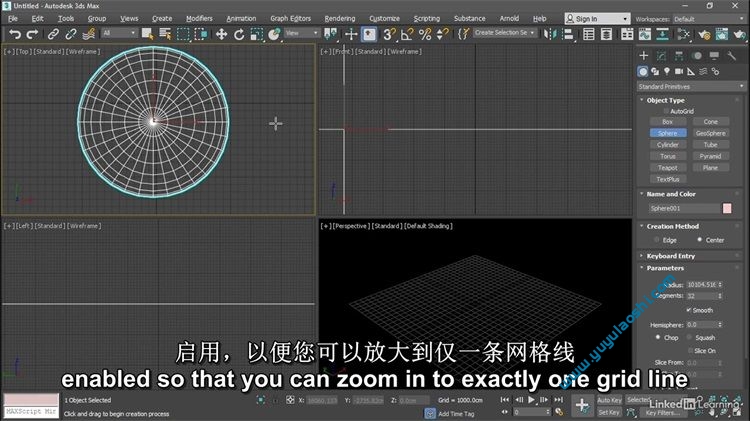Open the View reference coordinate dropdown

tap(302, 33)
